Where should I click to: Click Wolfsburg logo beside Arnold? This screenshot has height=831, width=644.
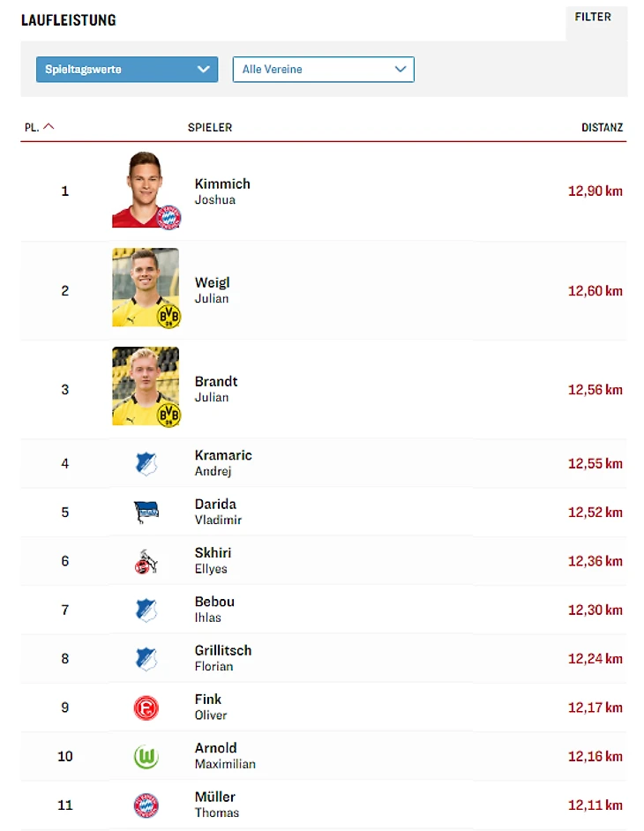[146, 756]
